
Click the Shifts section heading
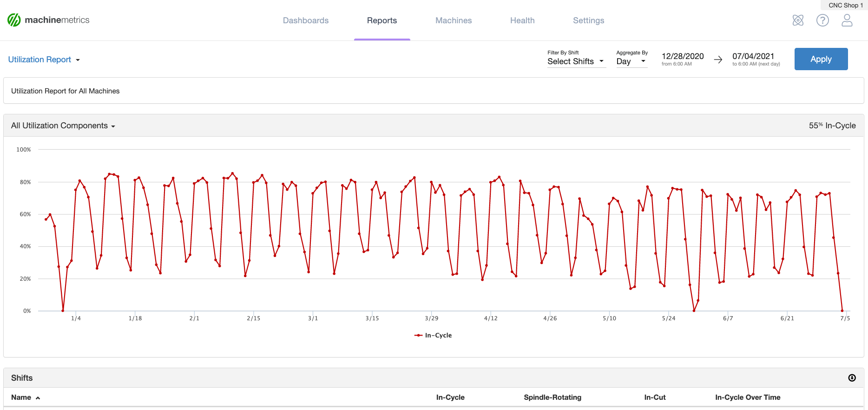coord(22,378)
